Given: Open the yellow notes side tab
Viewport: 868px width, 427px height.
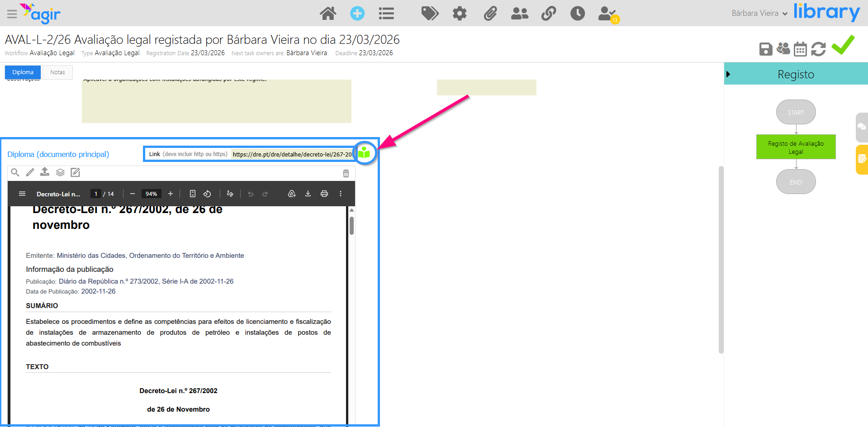Looking at the screenshot, I should (x=862, y=159).
